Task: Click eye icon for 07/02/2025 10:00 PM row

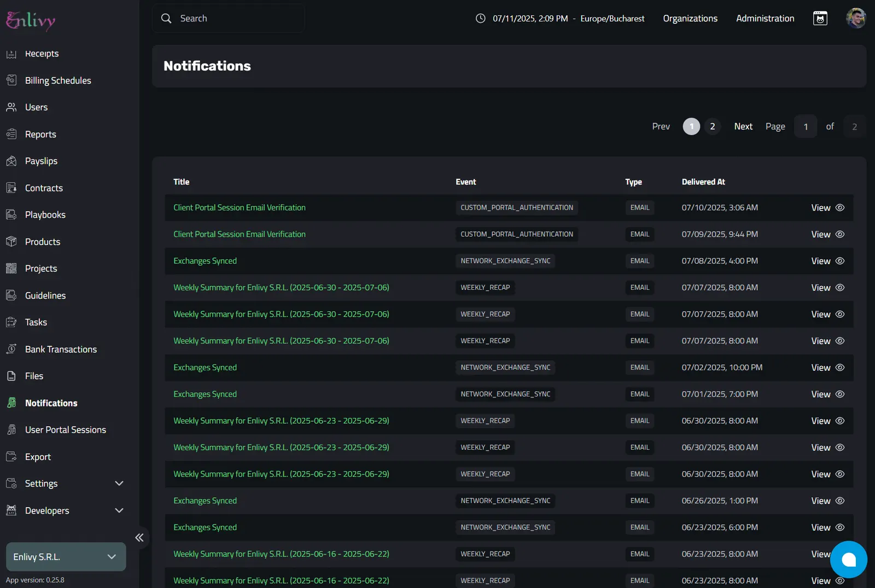Action: [x=840, y=368]
